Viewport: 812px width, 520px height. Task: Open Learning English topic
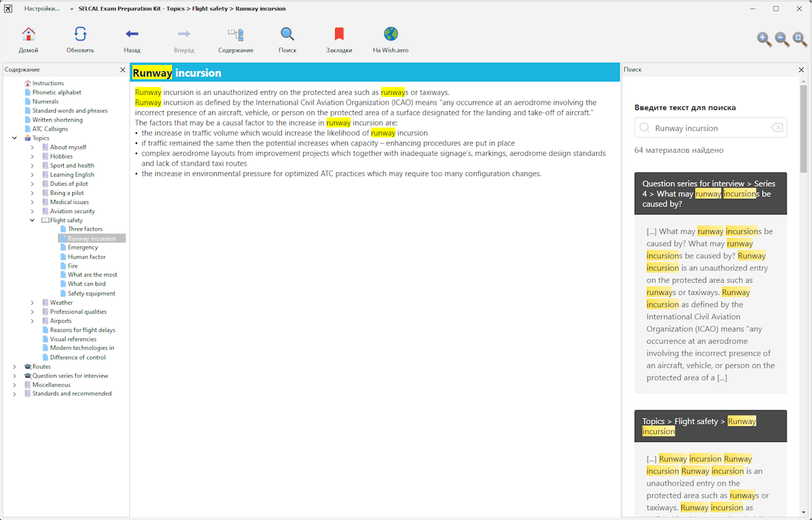click(x=72, y=174)
